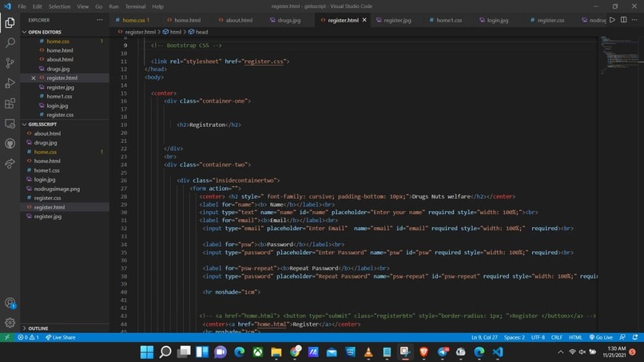
Task: Click Ln 9, Col 27 cursor position
Action: pos(484,337)
